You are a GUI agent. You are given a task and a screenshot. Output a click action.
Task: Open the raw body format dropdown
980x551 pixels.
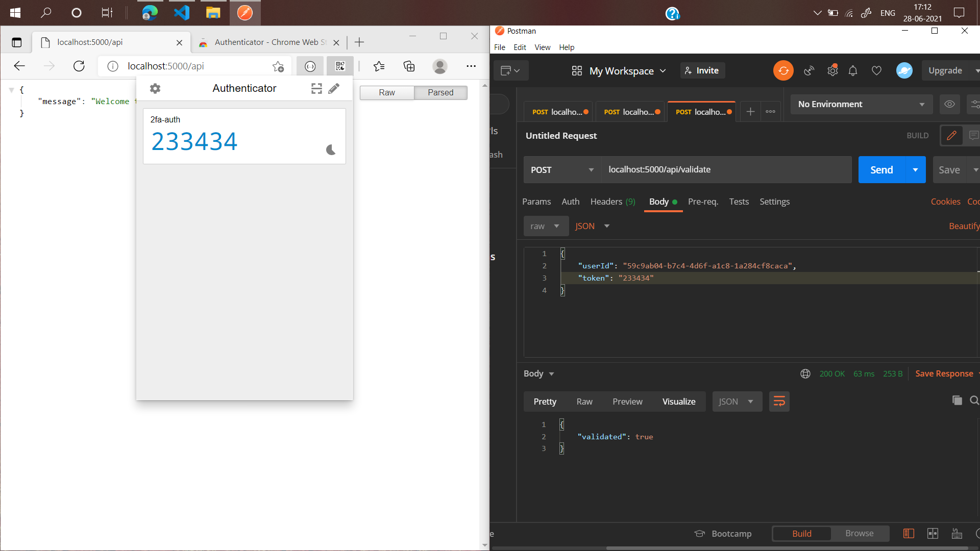coord(546,226)
